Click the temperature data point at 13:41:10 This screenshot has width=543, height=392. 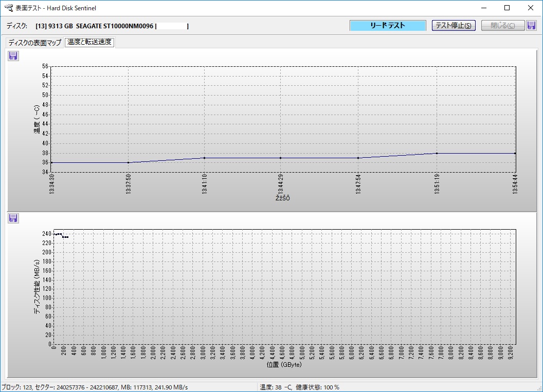(204, 158)
